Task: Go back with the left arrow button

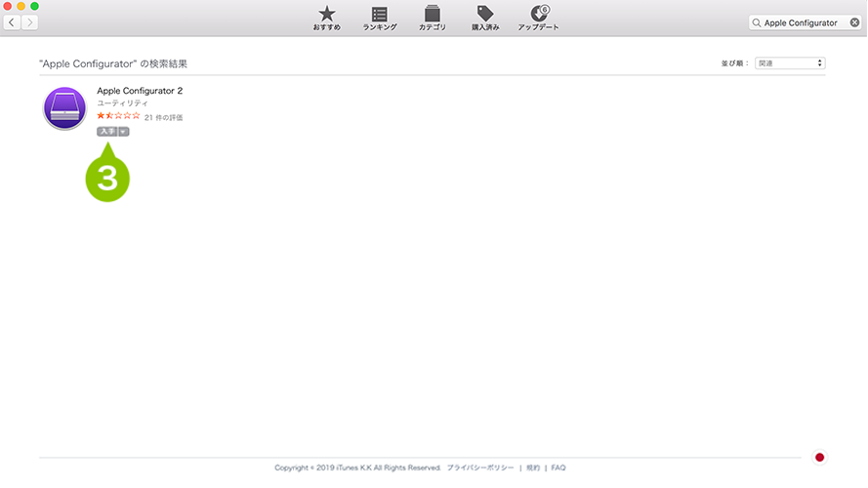Action: pos(12,22)
